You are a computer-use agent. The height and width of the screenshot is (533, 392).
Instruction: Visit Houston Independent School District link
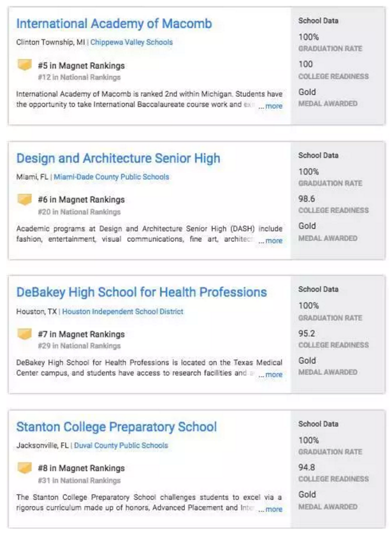tap(122, 311)
